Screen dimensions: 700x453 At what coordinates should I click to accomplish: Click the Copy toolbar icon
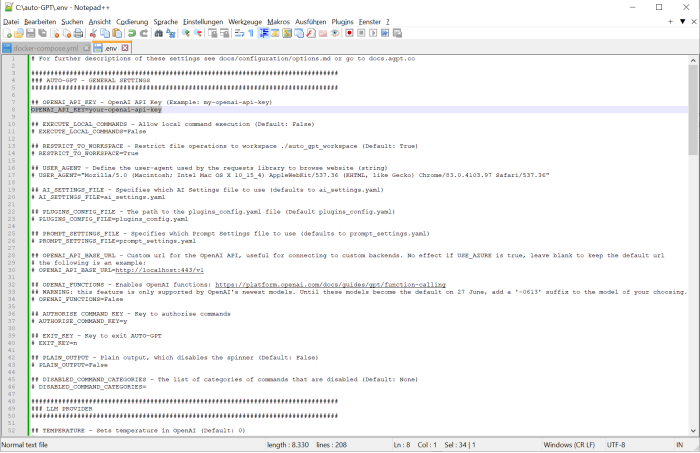pyautogui.click(x=105, y=33)
